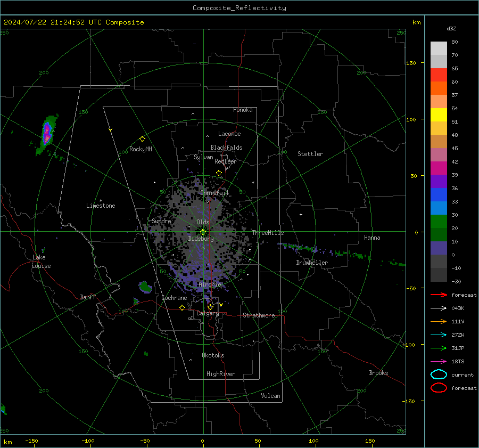This screenshot has width=479, height=448.
Task: Click the Sylvan label
Action: tap(203, 157)
